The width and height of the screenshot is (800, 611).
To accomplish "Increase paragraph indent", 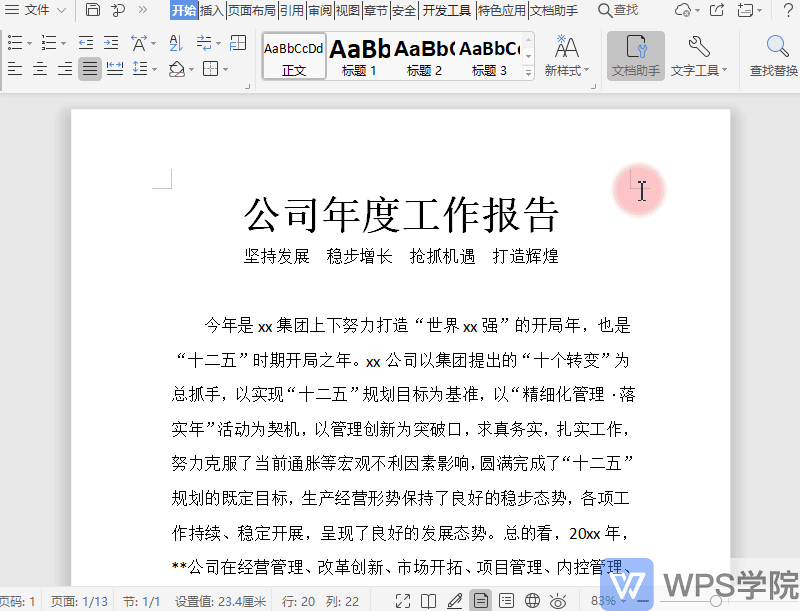I will (x=111, y=43).
